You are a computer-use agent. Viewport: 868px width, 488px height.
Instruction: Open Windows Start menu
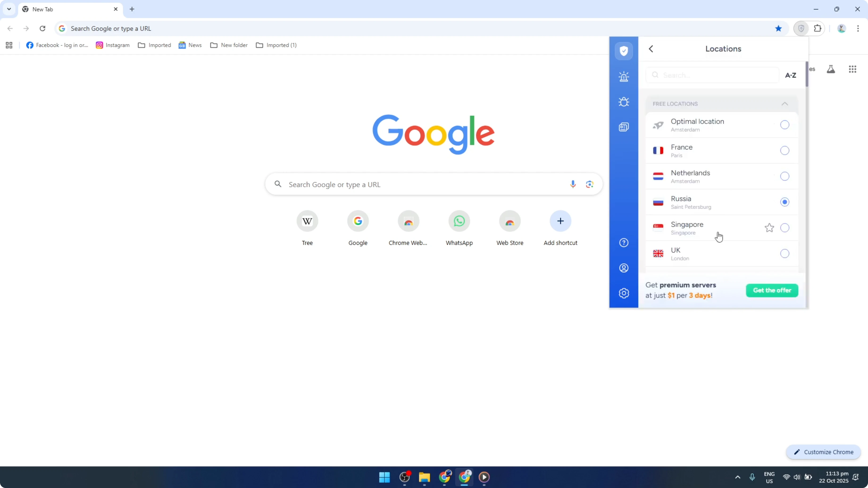click(x=384, y=477)
